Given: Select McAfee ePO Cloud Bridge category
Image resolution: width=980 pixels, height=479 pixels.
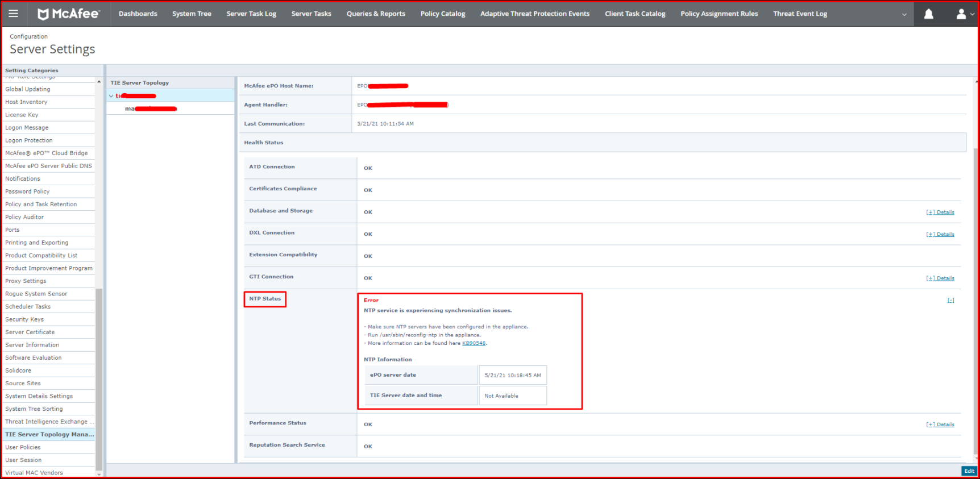Looking at the screenshot, I should (48, 153).
